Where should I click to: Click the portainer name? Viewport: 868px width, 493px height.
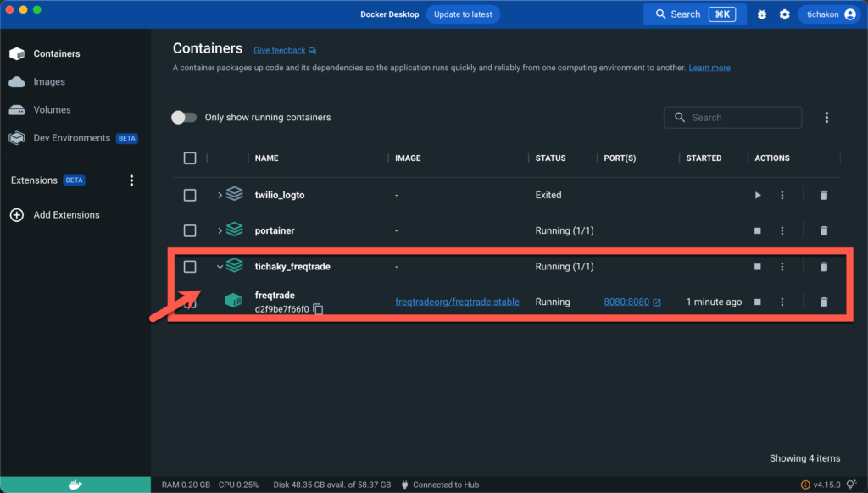pyautogui.click(x=275, y=230)
